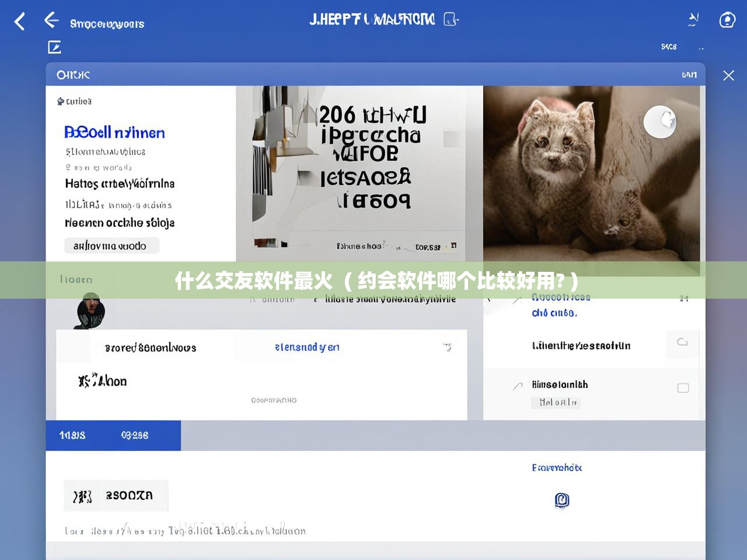Open the circular contact bubble near Eaverrahotx
The image size is (747, 560).
click(561, 501)
